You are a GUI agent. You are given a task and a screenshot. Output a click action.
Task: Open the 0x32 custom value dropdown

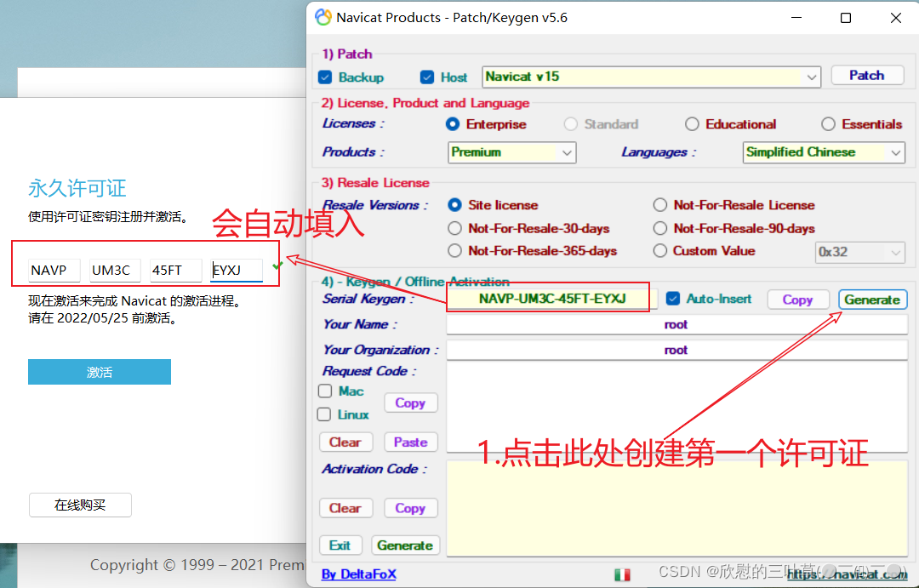(859, 252)
